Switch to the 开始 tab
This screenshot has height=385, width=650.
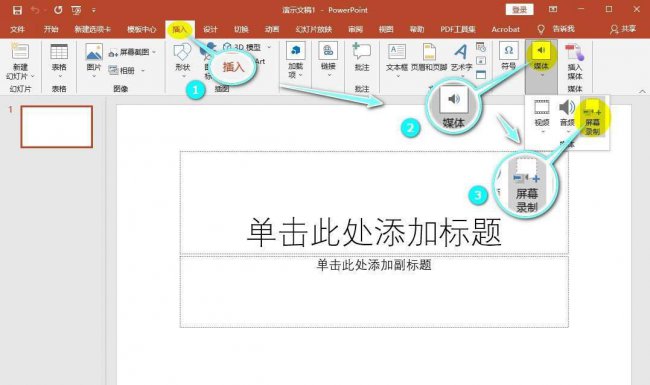tap(51, 29)
